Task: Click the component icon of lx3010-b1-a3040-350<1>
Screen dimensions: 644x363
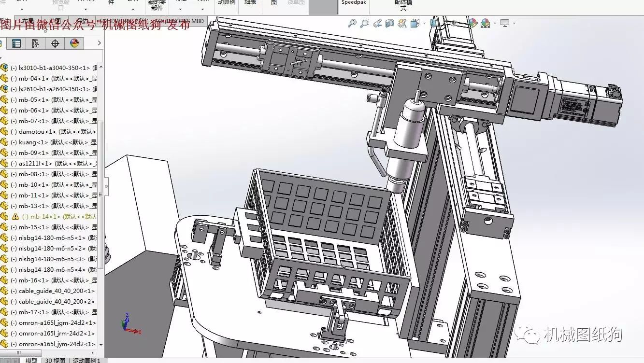Action: tap(4, 68)
